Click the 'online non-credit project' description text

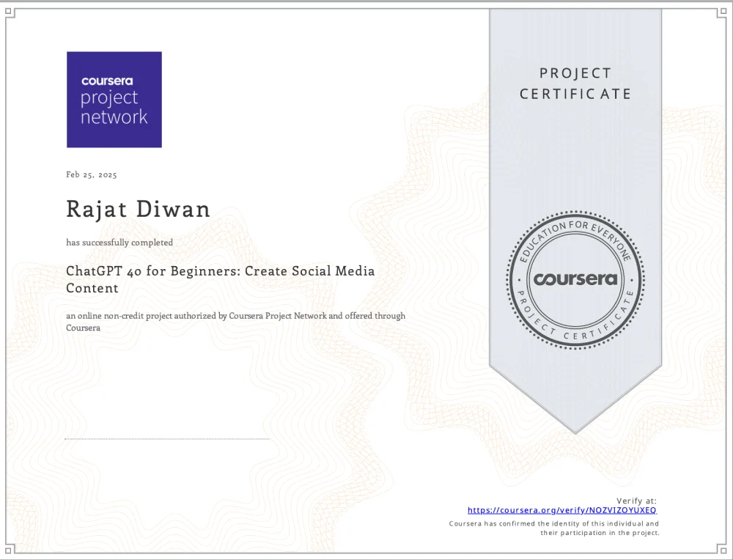pyautogui.click(x=235, y=316)
